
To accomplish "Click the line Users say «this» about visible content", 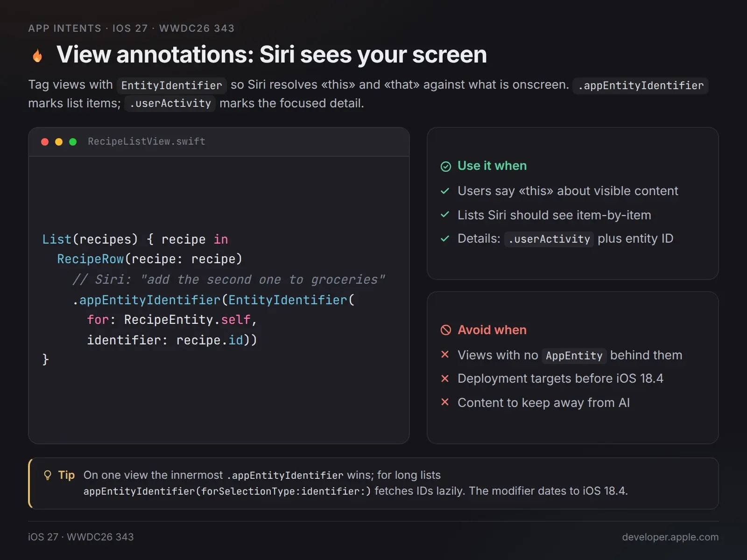I will 568,191.
